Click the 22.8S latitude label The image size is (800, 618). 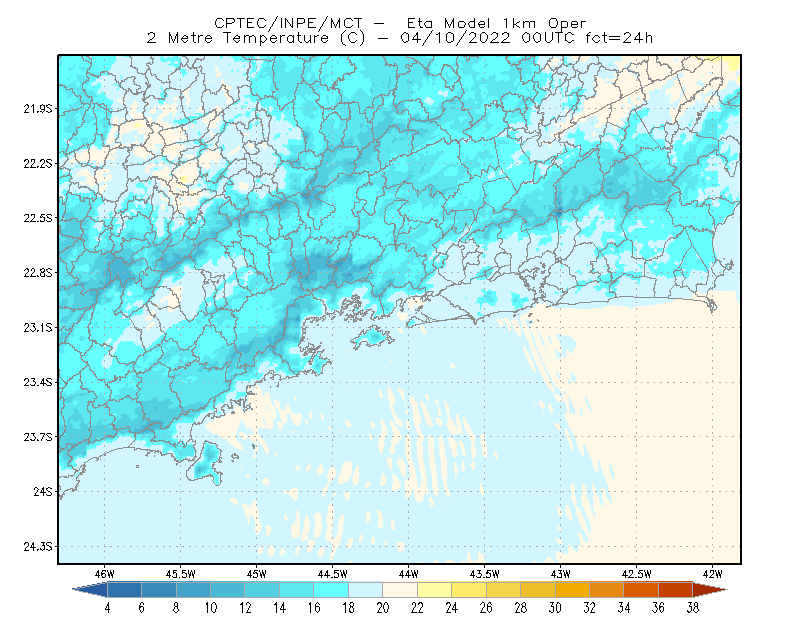[x=38, y=273]
